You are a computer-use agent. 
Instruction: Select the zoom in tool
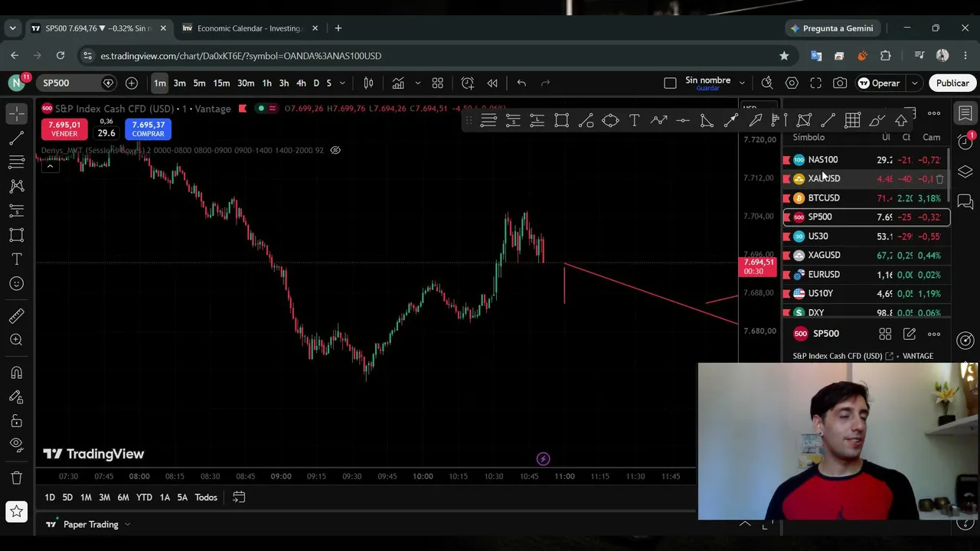coord(17,340)
